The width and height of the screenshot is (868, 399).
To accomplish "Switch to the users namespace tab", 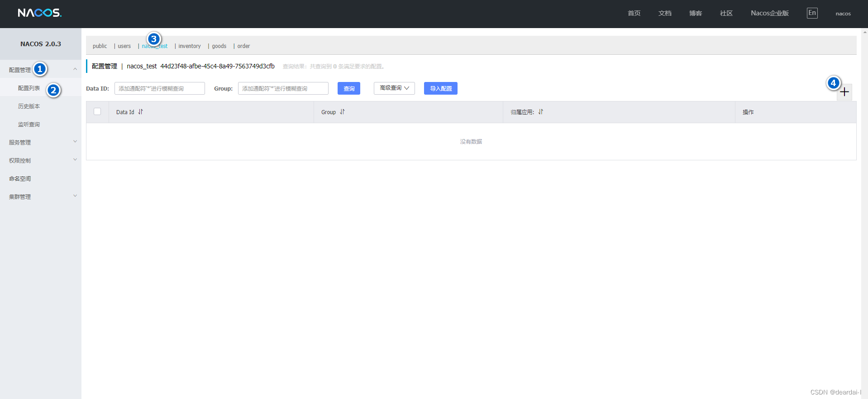I will (x=124, y=46).
